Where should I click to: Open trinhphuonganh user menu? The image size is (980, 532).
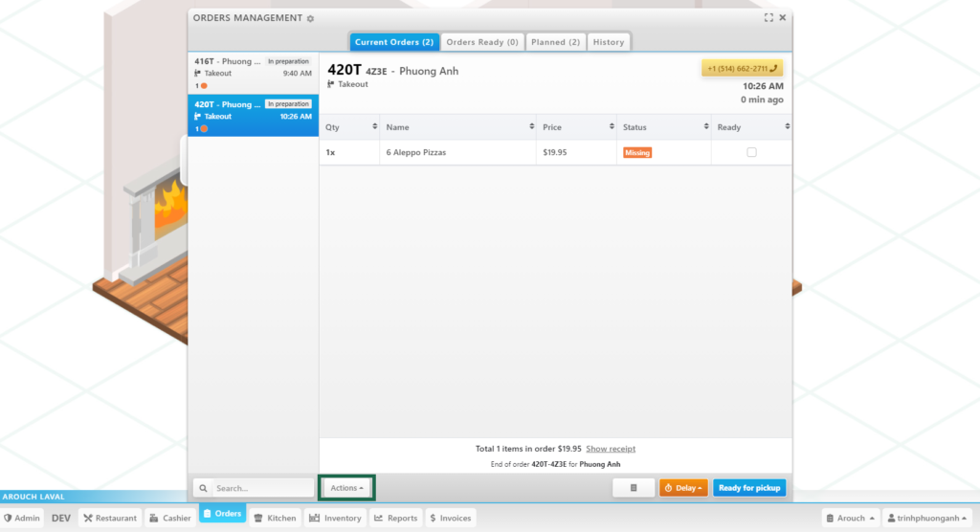(x=926, y=518)
